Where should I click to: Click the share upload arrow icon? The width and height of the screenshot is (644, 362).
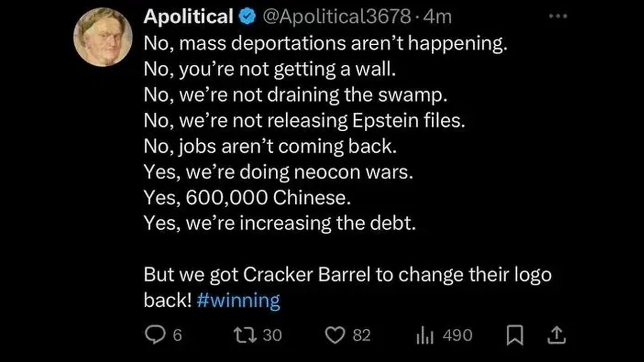tap(546, 335)
